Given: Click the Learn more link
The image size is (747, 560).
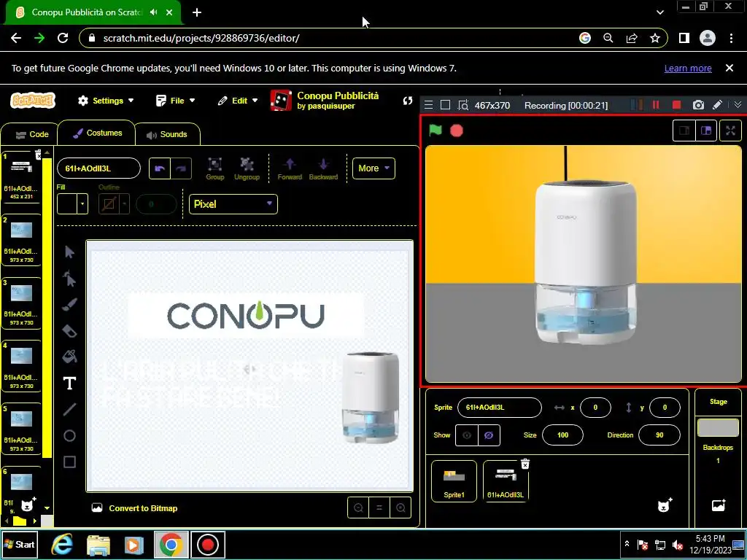Looking at the screenshot, I should (x=688, y=68).
